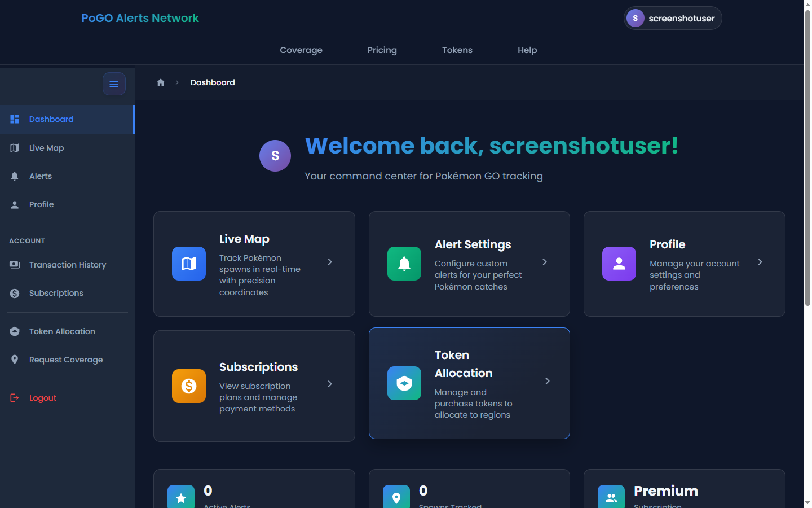Screen dimensions: 812x508
Task: Click the purple Profile card icon
Action: 619,264
